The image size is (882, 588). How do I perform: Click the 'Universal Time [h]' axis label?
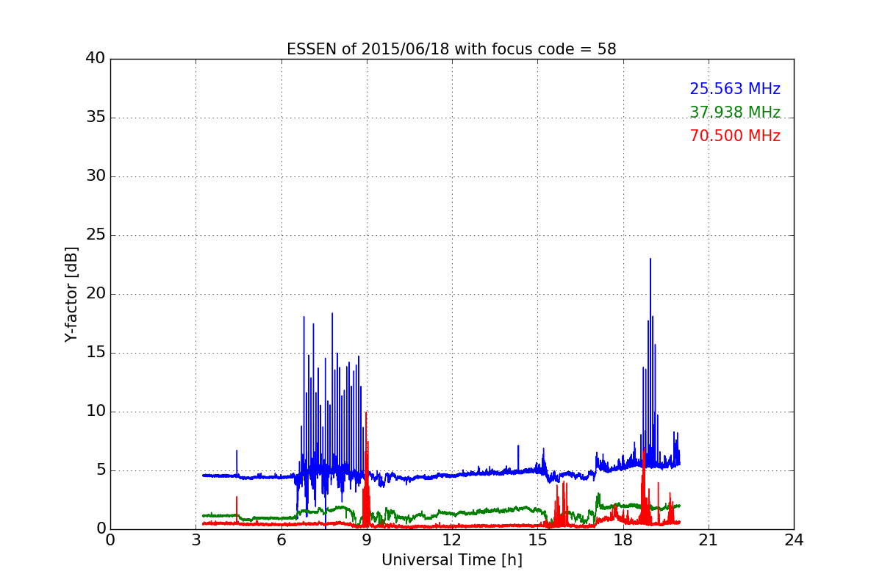pos(451,560)
